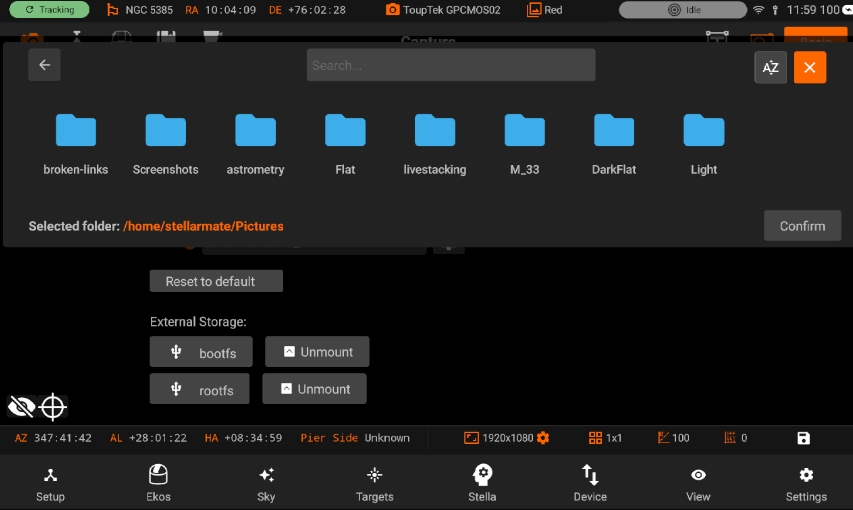
Task: Open the Flat folder
Action: pos(345,144)
